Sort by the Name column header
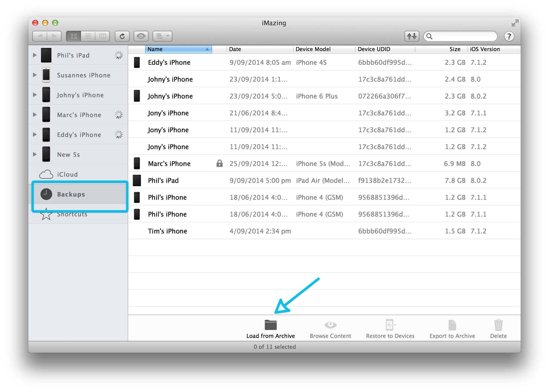 click(178, 49)
